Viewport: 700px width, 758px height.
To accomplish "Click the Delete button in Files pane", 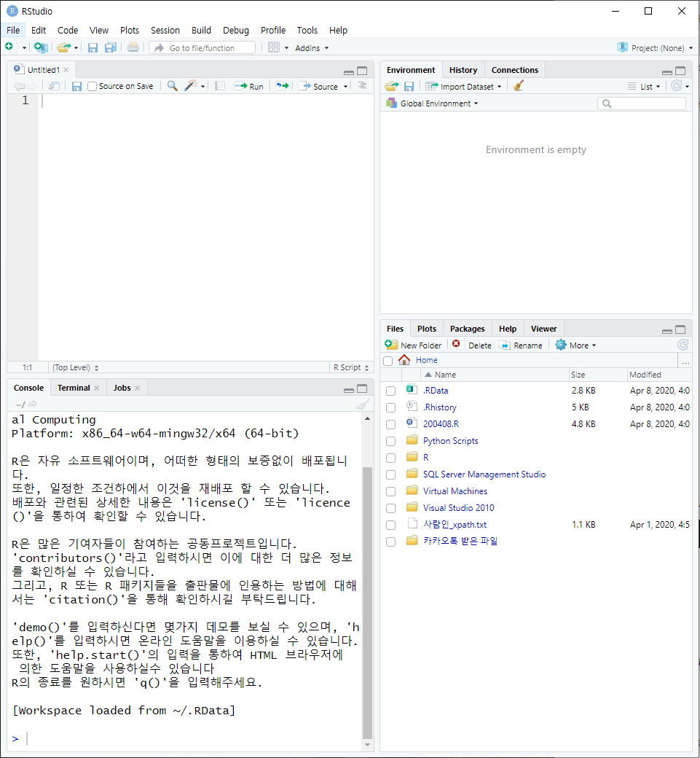I will 471,345.
